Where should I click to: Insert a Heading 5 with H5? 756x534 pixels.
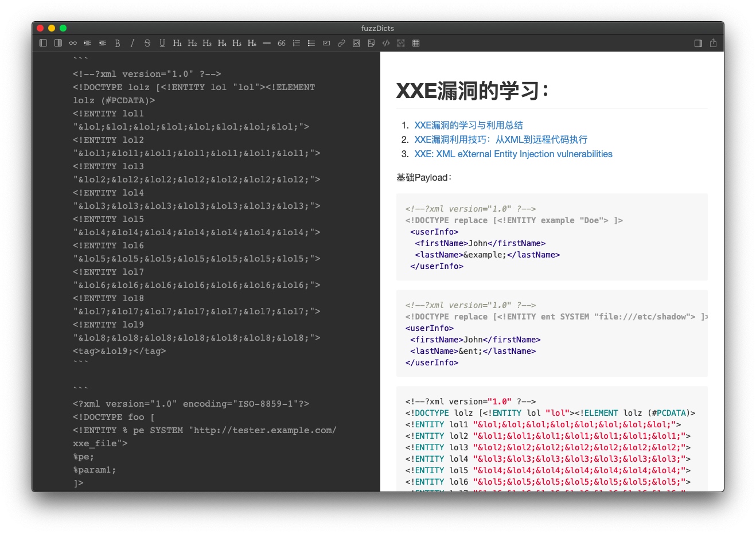[x=237, y=43]
